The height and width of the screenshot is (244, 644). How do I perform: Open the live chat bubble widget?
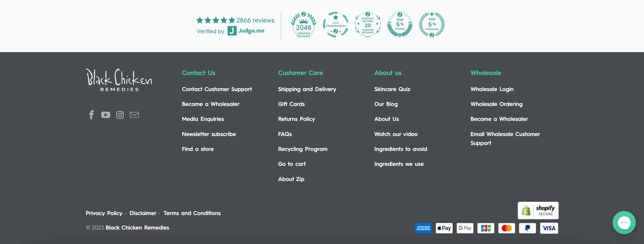point(624,222)
